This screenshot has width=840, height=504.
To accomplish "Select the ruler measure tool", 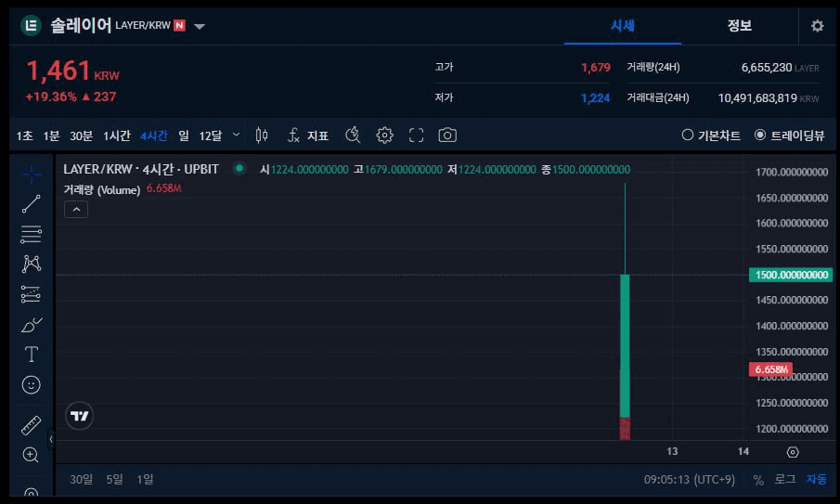I will (31, 425).
